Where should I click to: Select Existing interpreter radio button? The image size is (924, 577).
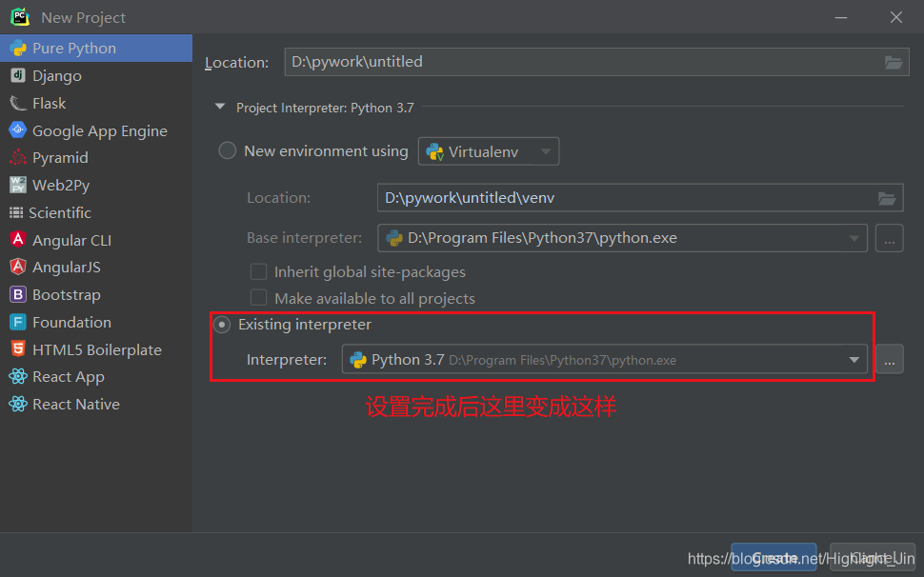click(x=222, y=325)
